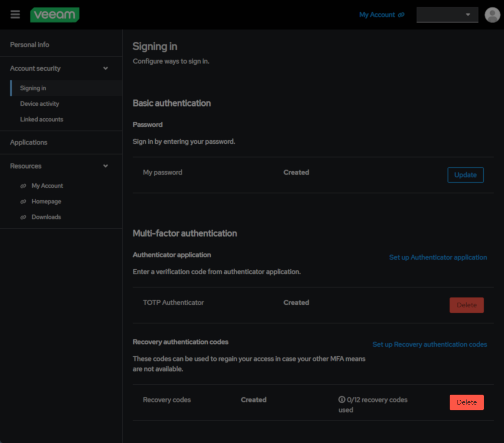Click 0/12 recovery codes used text
The width and height of the screenshot is (504, 443).
pos(373,405)
